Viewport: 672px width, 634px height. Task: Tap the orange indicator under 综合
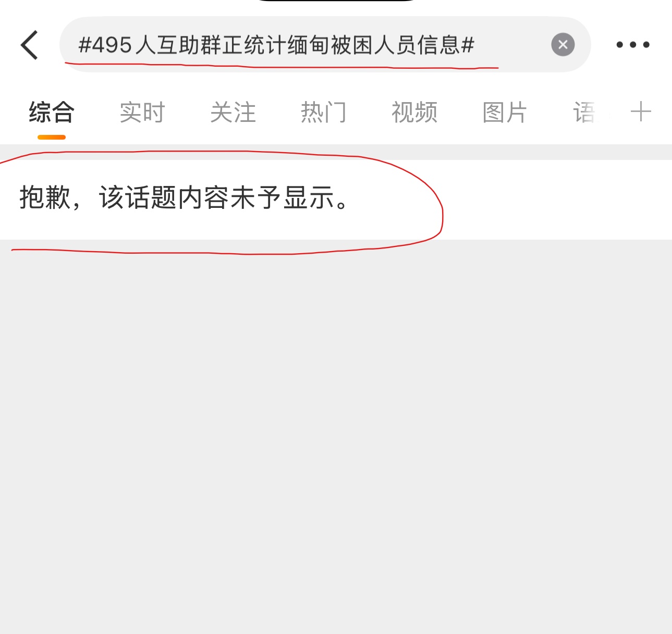coord(52,137)
